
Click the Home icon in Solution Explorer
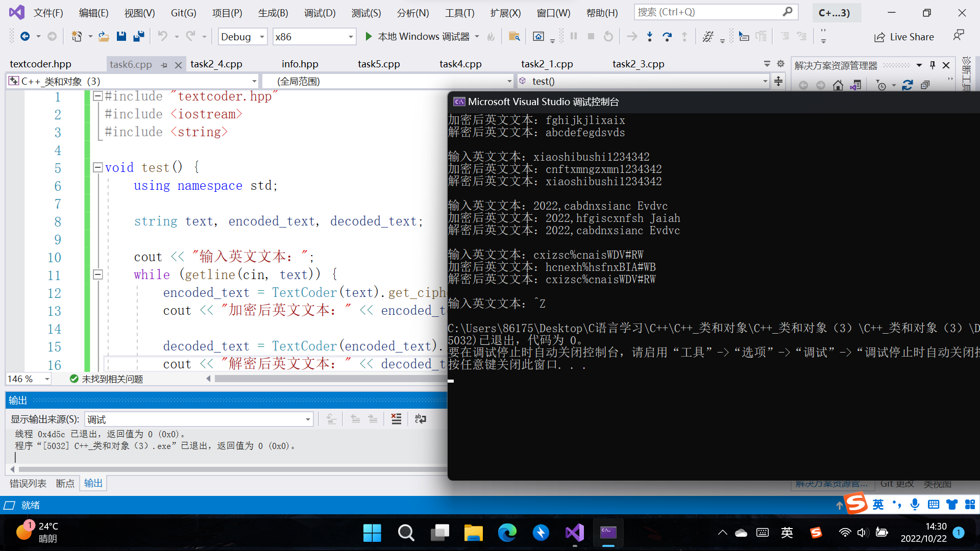coord(838,85)
